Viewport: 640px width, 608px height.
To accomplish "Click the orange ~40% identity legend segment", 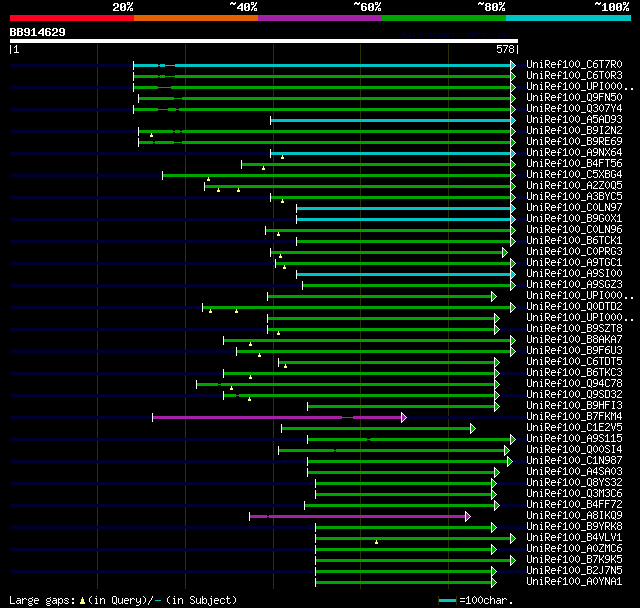I will click(x=196, y=18).
